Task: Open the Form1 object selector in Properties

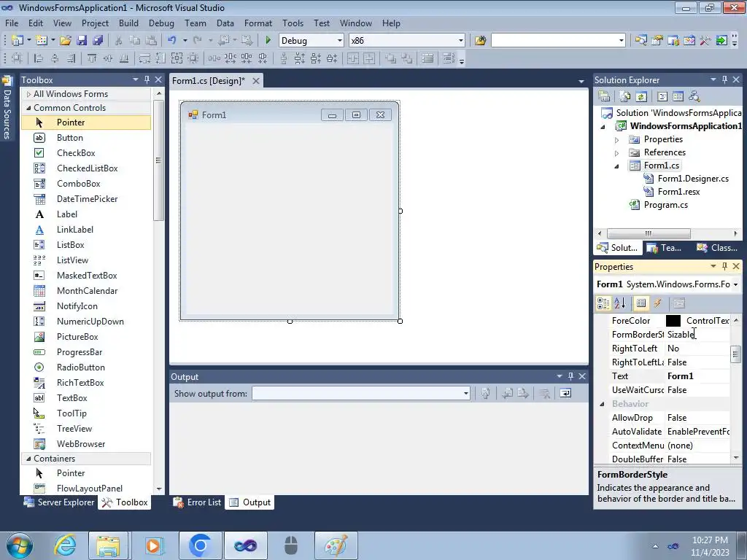Action: pos(735,284)
